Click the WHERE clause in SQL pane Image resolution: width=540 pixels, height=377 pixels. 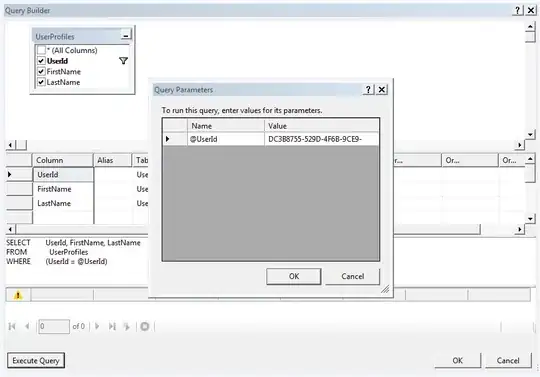point(57,261)
